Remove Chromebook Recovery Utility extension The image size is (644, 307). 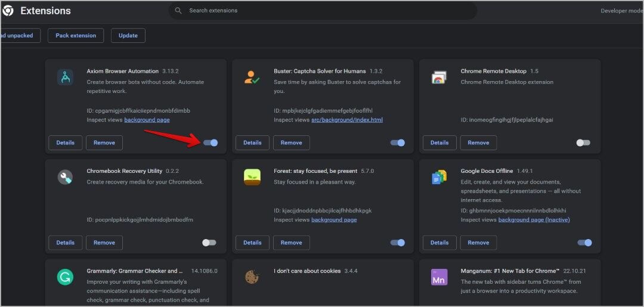[104, 243]
